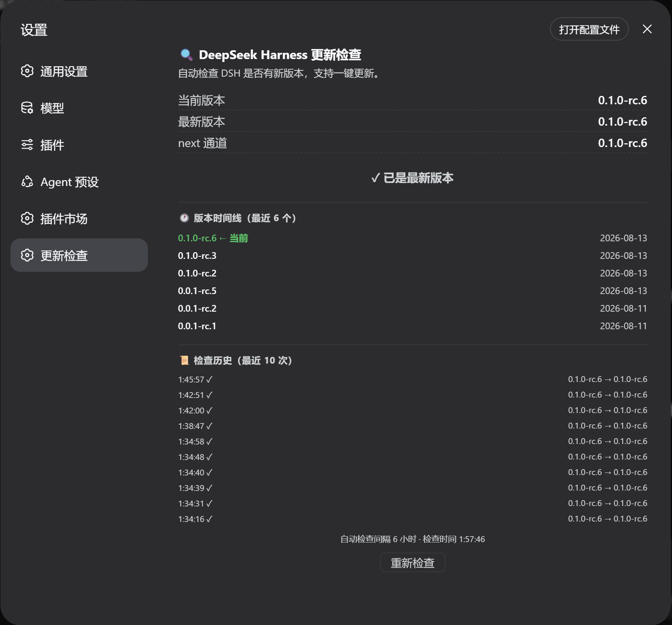The height and width of the screenshot is (625, 672).
Task: Click history entry 1:45:57 ✓
Action: pyautogui.click(x=196, y=380)
